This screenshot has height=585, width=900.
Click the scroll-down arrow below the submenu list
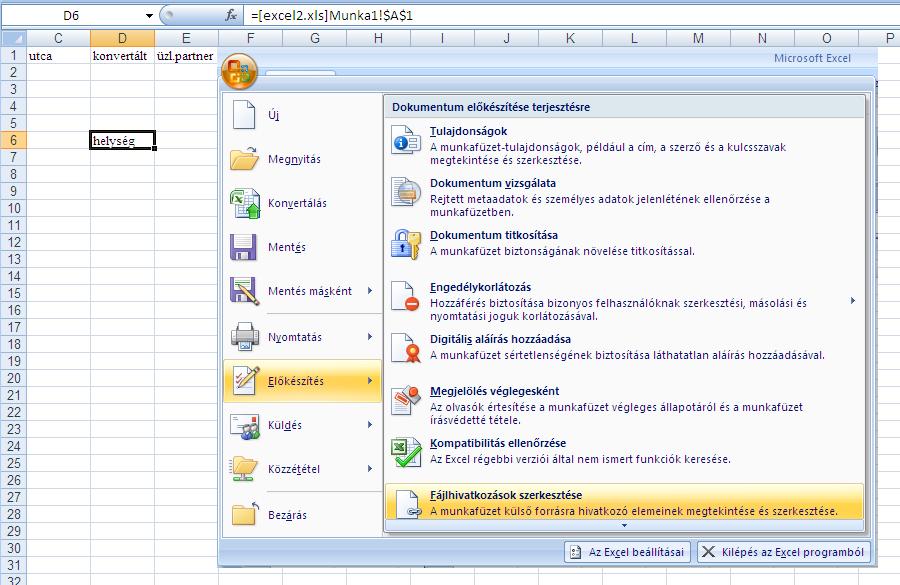624,525
